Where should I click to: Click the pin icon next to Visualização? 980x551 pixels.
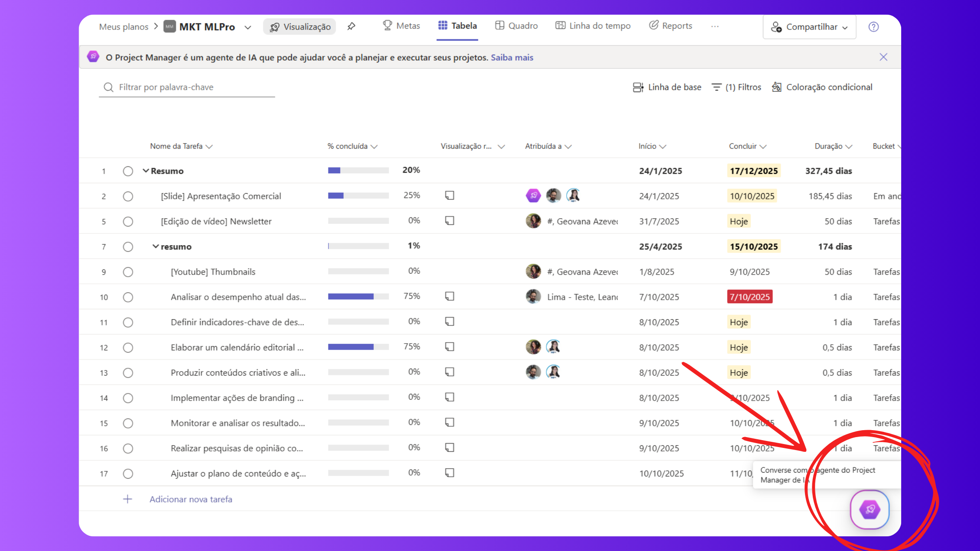351,26
